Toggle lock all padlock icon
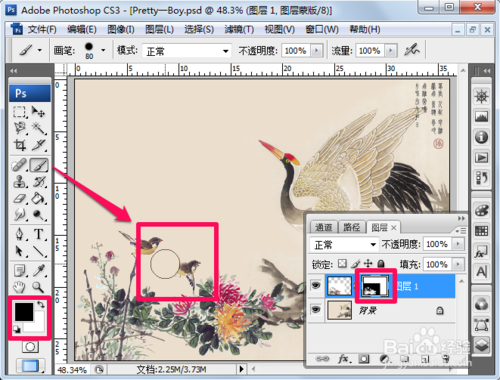This screenshot has height=380, width=500. pos(381,264)
